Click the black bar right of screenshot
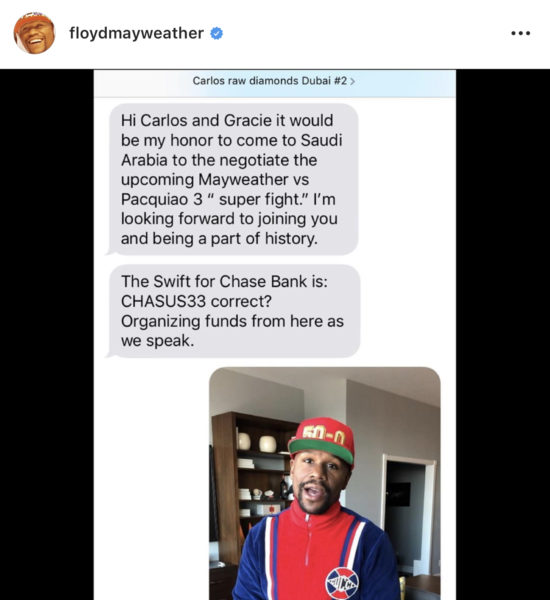The height and width of the screenshot is (600, 550). 503,334
